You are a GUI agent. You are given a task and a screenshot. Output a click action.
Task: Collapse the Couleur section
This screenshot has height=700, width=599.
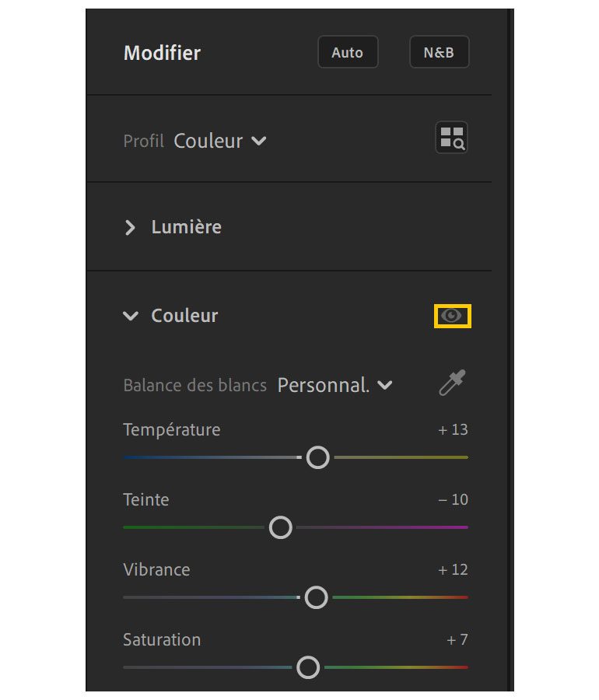(x=130, y=316)
